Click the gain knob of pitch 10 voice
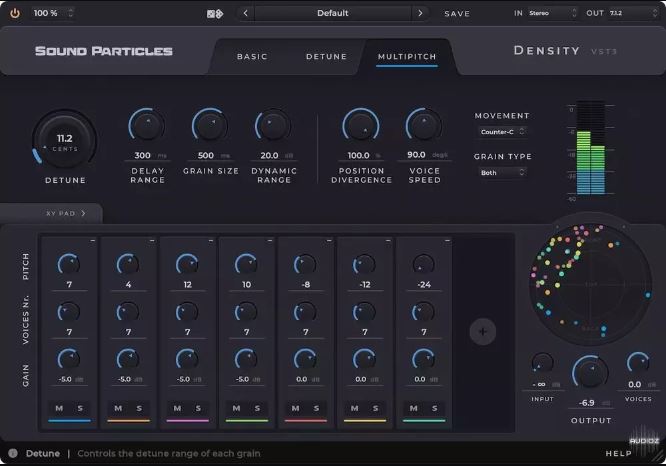Screen dimensions: 666x466 point(246,359)
